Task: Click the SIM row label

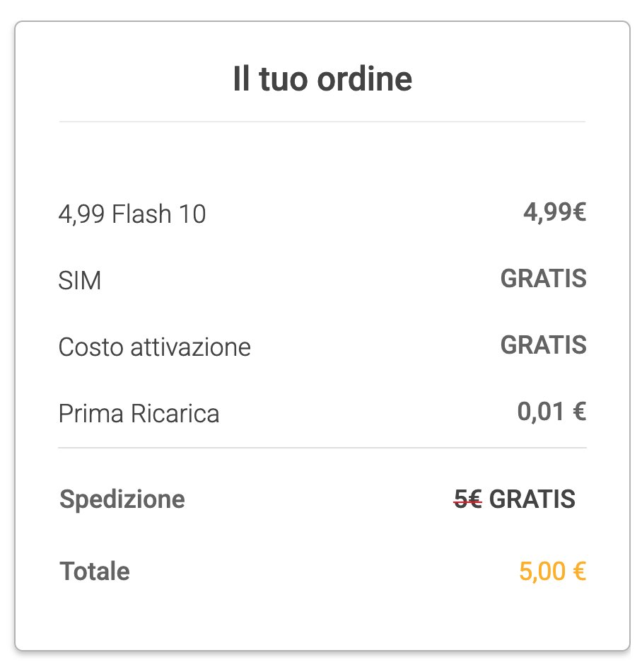Action: pos(80,281)
